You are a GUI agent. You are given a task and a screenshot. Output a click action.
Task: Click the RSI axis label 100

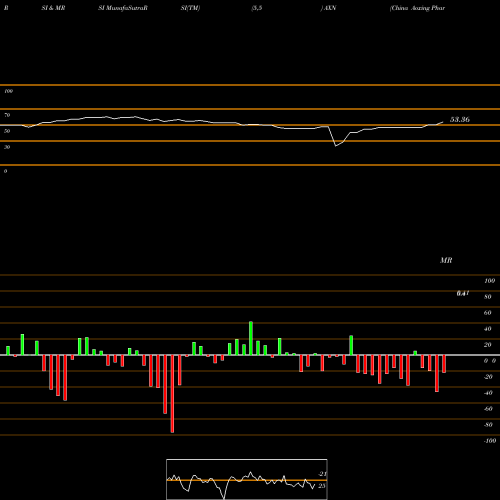(8, 91)
